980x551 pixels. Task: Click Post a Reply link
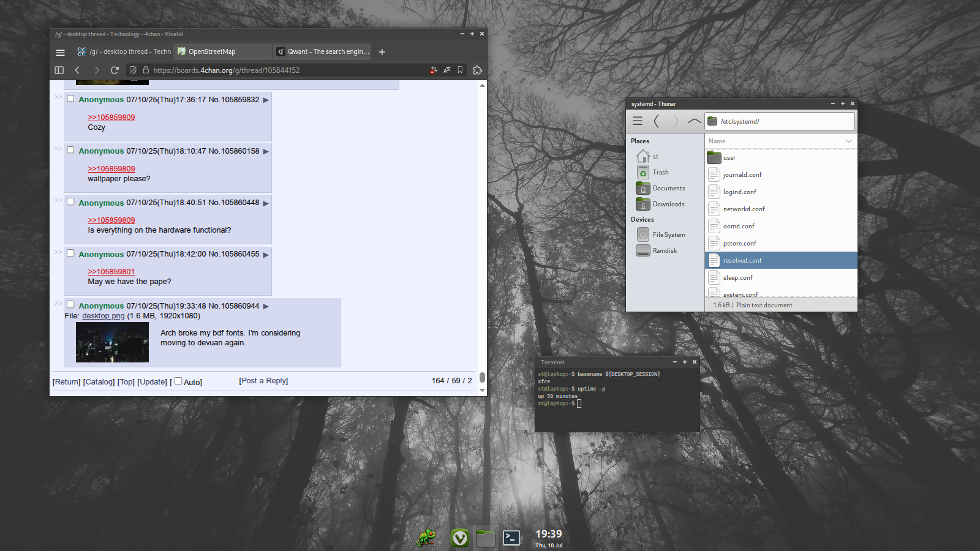263,381
